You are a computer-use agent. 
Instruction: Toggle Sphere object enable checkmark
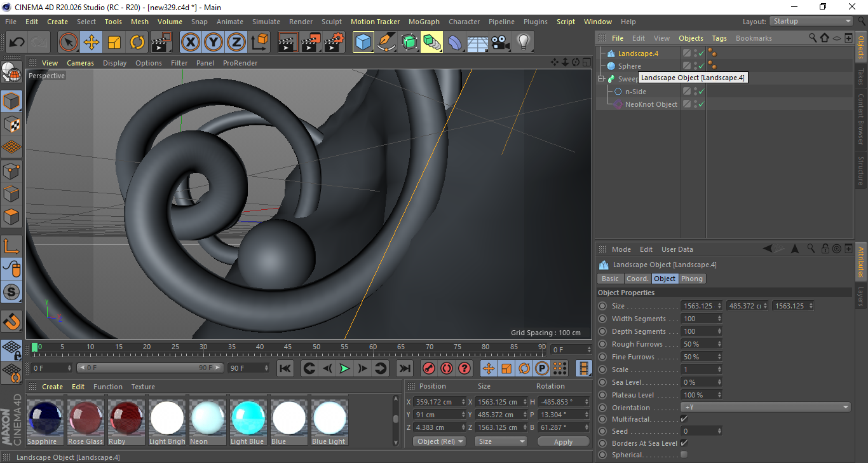702,66
